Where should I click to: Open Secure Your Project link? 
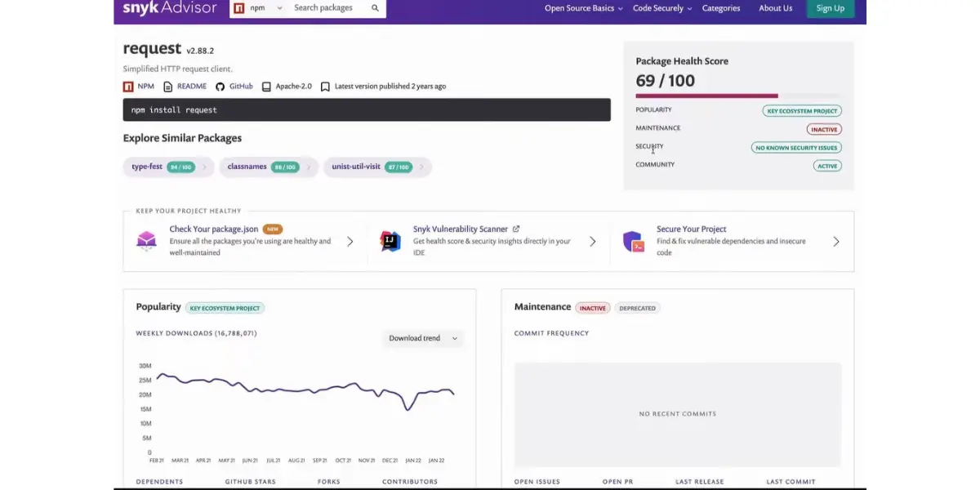691,229
